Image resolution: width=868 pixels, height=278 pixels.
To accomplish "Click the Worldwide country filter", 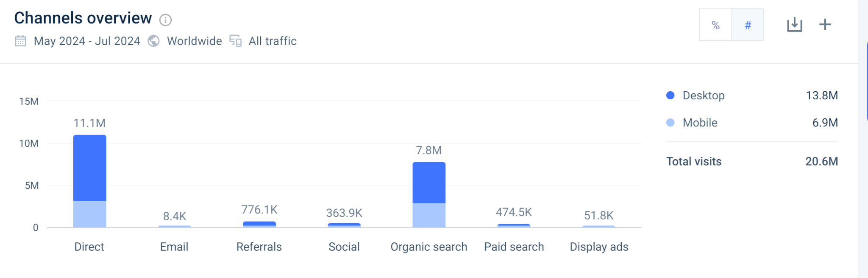I will point(194,41).
